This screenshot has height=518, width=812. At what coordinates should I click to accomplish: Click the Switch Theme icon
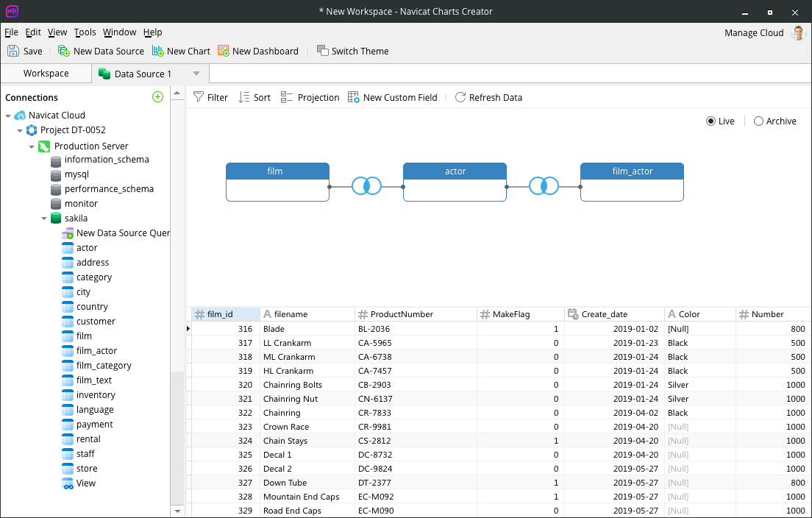pyautogui.click(x=323, y=51)
